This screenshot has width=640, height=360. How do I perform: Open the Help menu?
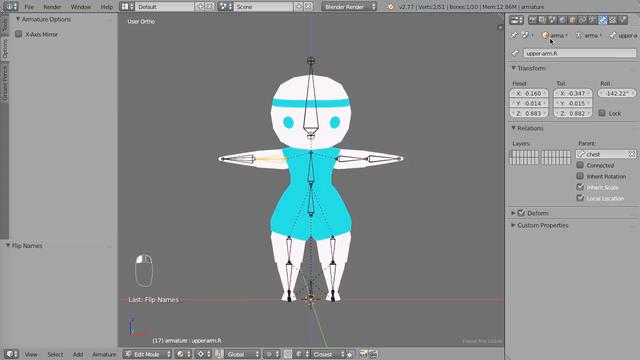point(107,7)
